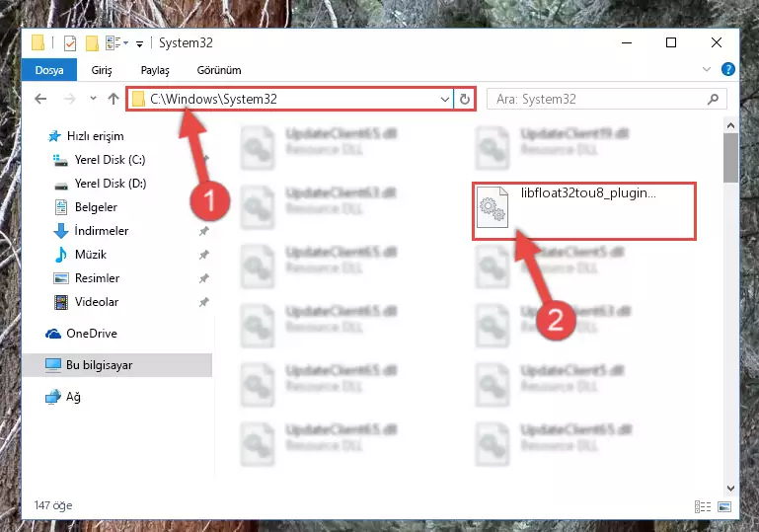Open the Dosya file menu tab
The image size is (759, 532).
pos(49,70)
